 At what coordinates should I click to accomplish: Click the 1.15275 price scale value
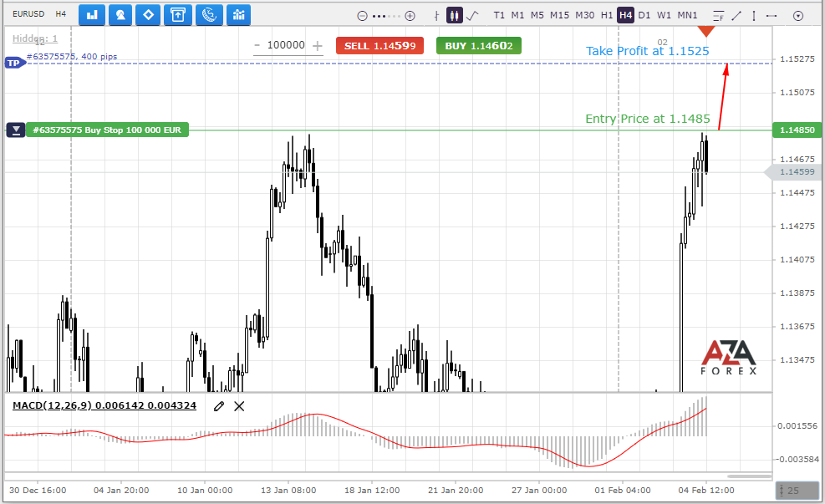797,59
